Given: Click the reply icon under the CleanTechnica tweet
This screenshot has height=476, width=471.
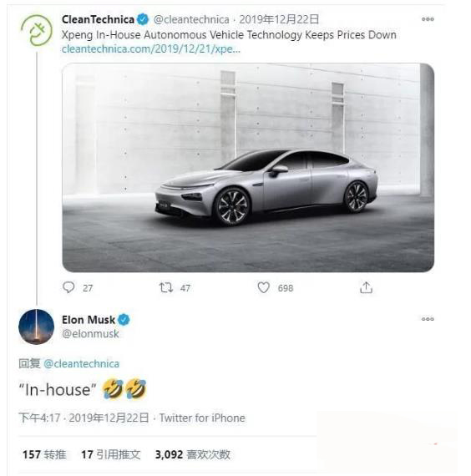Looking at the screenshot, I should (x=68, y=287).
